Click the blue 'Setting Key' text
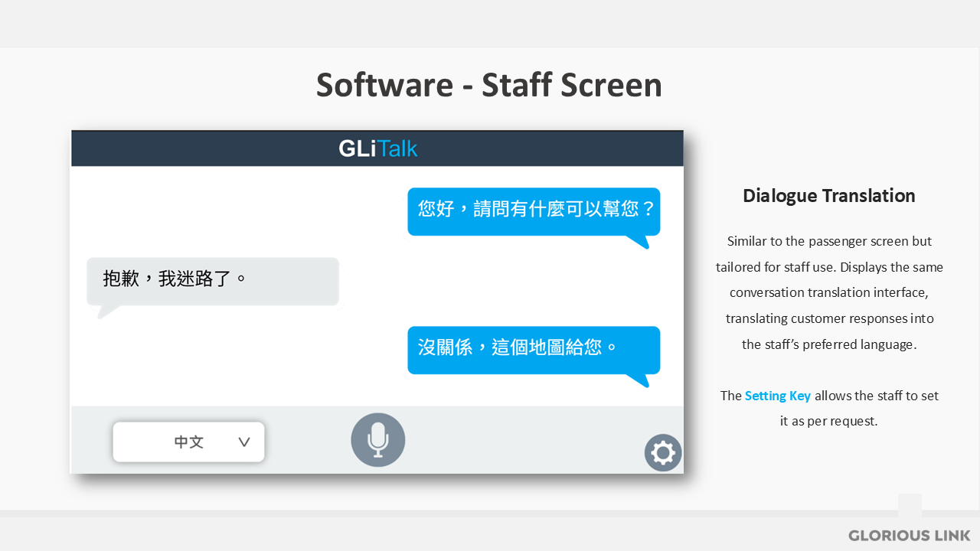 pyautogui.click(x=777, y=396)
